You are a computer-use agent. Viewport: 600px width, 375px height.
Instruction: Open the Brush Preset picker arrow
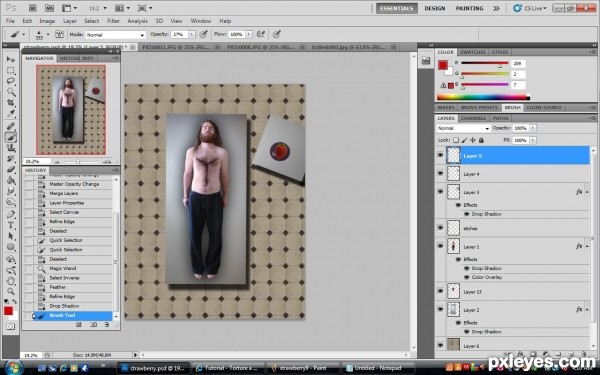48,34
